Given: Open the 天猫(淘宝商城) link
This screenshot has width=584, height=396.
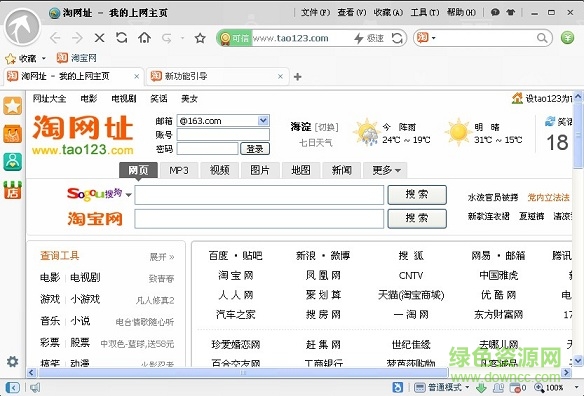Looking at the screenshot, I should pos(411,295).
